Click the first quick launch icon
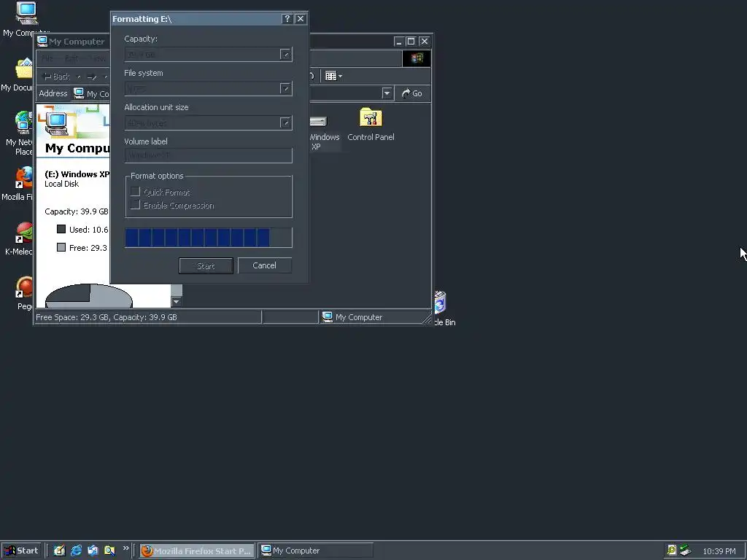 click(x=59, y=551)
